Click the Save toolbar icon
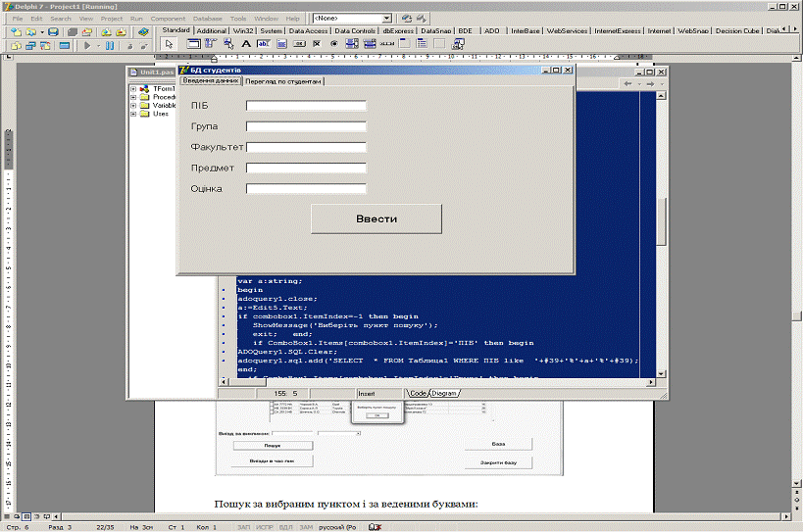The image size is (803, 532). tap(52, 31)
